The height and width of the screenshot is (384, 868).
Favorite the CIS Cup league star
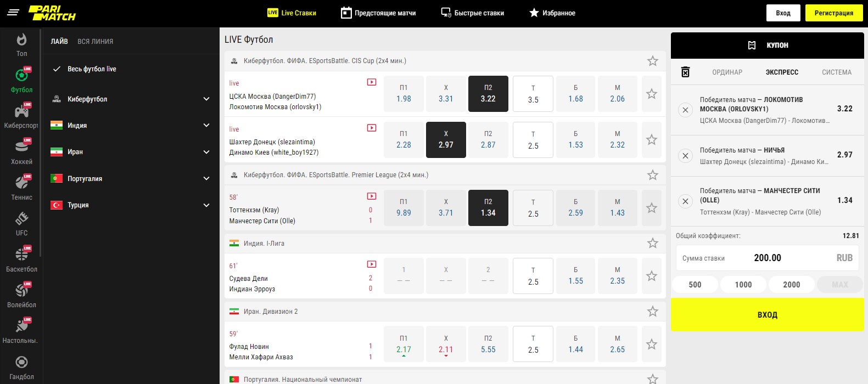(x=652, y=61)
